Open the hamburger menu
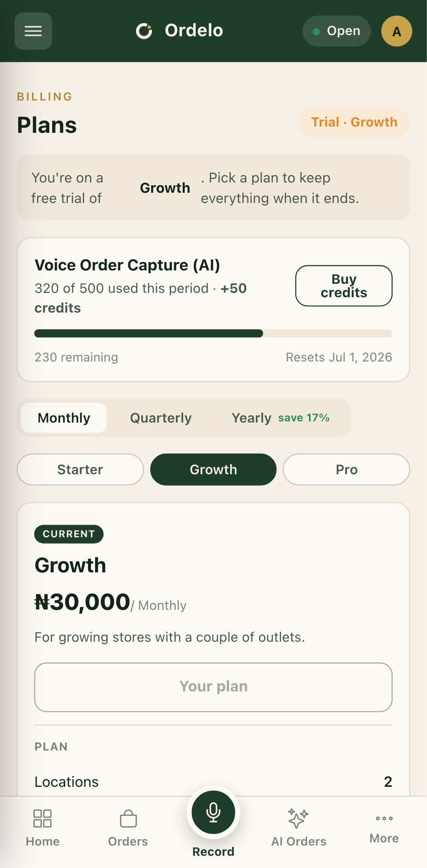Screen dimensions: 427x868 (33, 31)
